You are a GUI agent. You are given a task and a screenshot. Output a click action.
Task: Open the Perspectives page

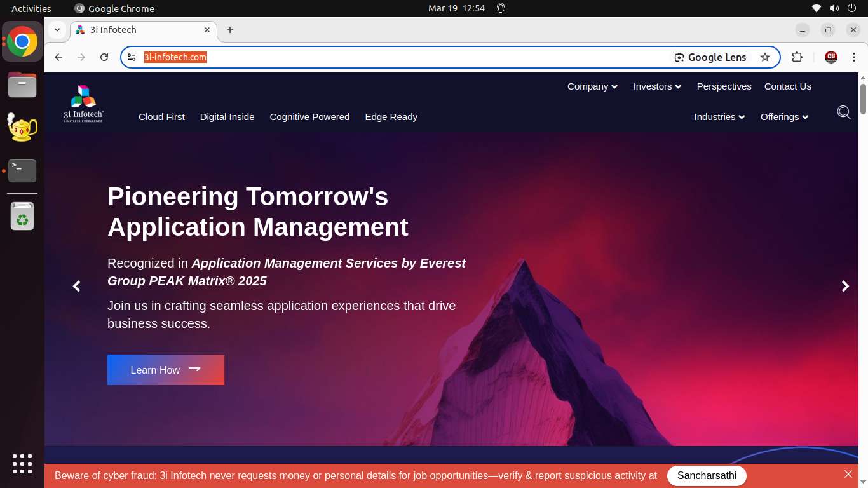[x=724, y=86]
